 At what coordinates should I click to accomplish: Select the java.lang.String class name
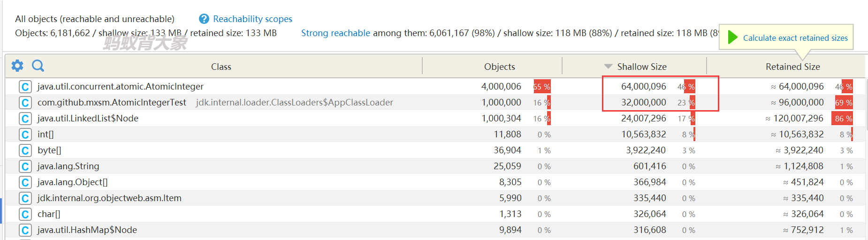[x=68, y=166]
